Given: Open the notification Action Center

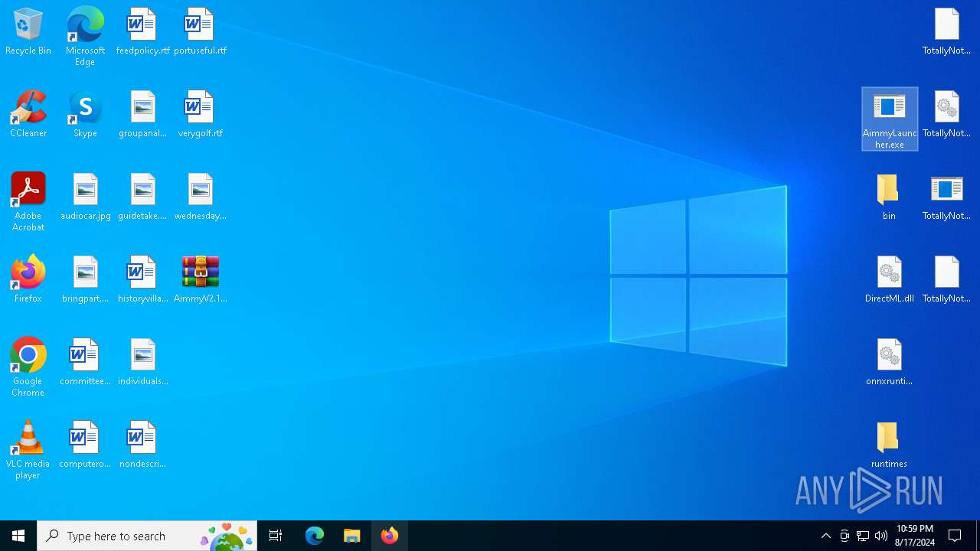Looking at the screenshot, I should tap(955, 536).
